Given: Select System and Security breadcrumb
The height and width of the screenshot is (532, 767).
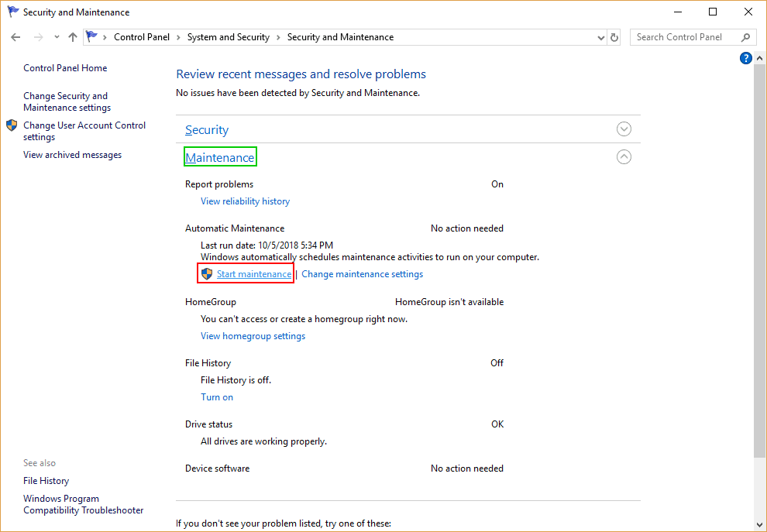Looking at the screenshot, I should point(229,37).
